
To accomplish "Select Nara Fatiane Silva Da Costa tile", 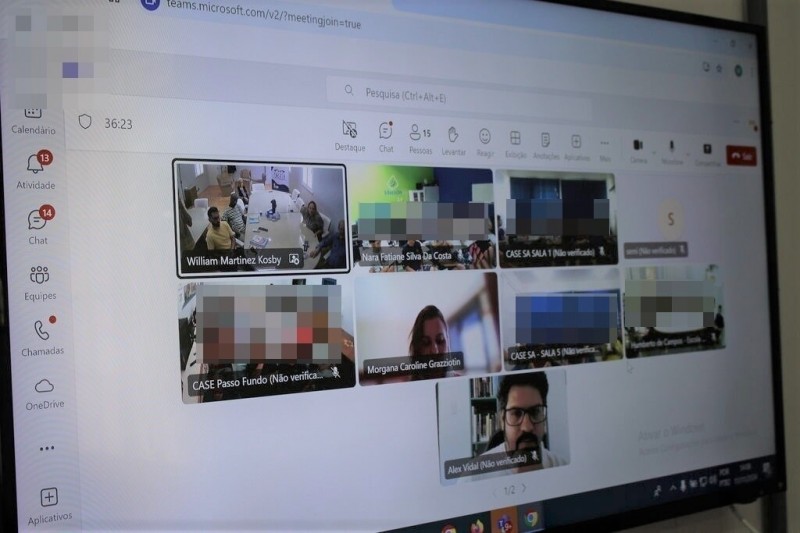I will click(x=423, y=218).
